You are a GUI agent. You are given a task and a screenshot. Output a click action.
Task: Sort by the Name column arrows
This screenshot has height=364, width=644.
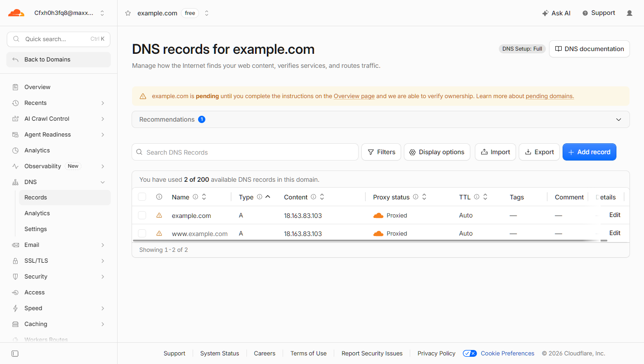click(x=204, y=197)
